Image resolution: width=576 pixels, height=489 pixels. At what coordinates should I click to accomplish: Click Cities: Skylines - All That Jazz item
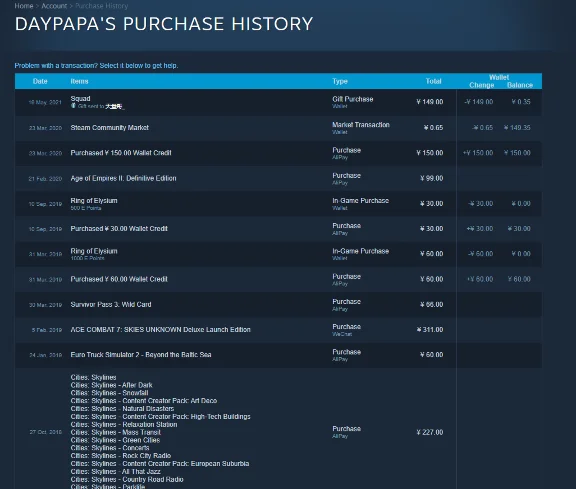click(x=116, y=471)
